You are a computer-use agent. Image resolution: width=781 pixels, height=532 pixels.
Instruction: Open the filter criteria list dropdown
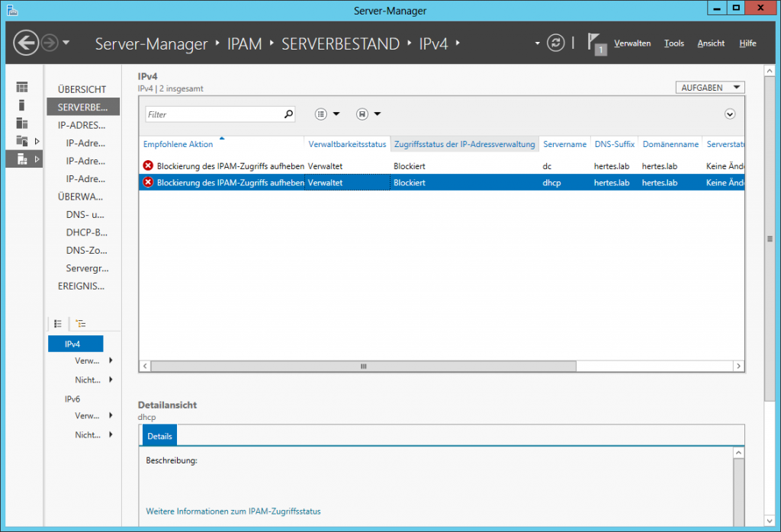pos(327,114)
